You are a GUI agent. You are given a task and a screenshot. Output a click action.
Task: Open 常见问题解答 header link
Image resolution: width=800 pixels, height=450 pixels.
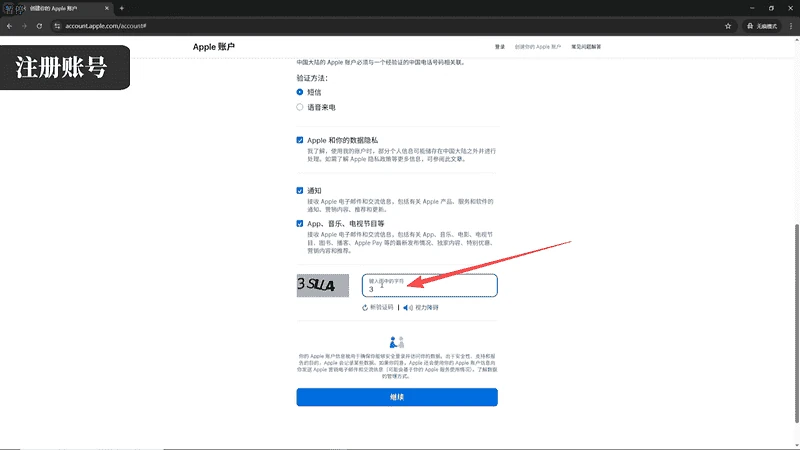click(586, 47)
